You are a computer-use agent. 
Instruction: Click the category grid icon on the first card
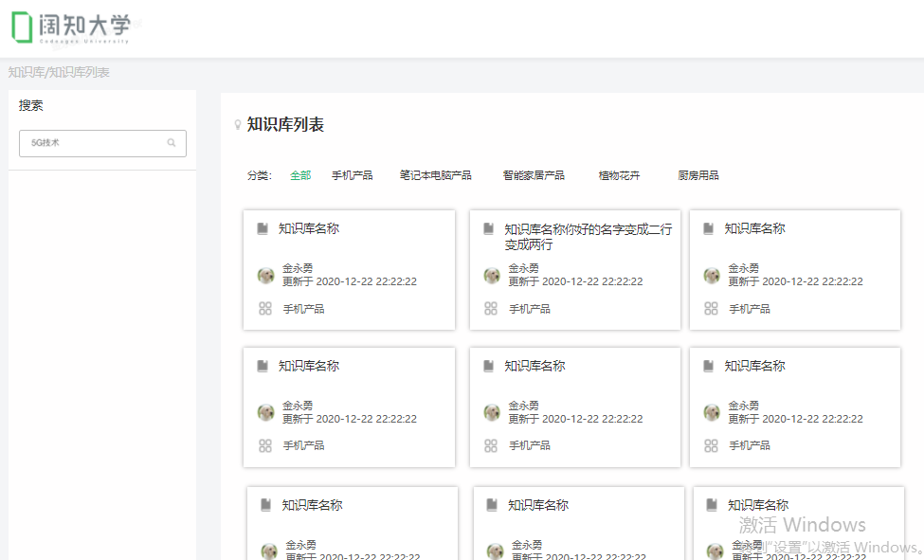click(x=265, y=309)
